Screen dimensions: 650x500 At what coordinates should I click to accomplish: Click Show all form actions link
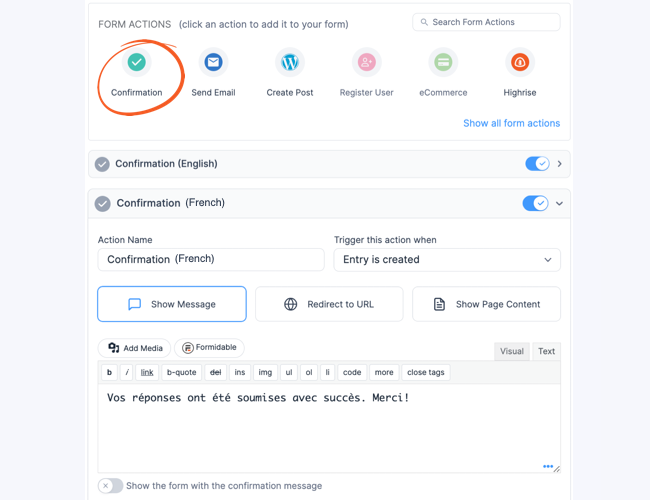pyautogui.click(x=512, y=123)
